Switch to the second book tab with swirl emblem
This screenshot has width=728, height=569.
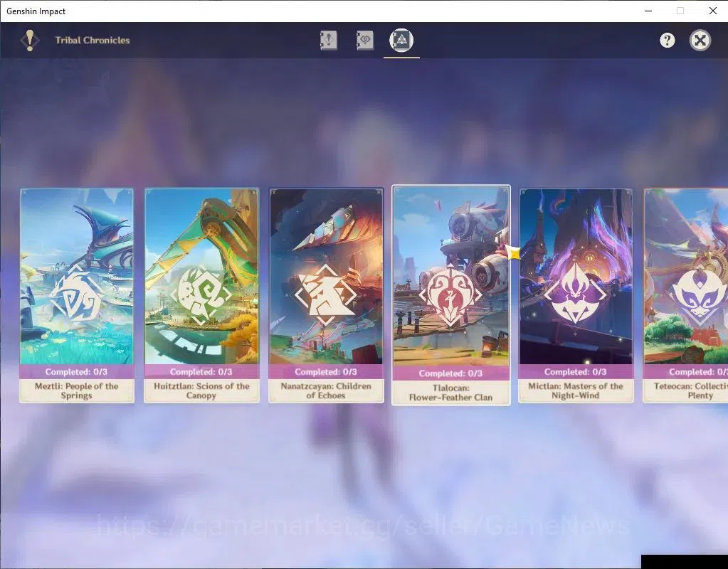coord(364,41)
